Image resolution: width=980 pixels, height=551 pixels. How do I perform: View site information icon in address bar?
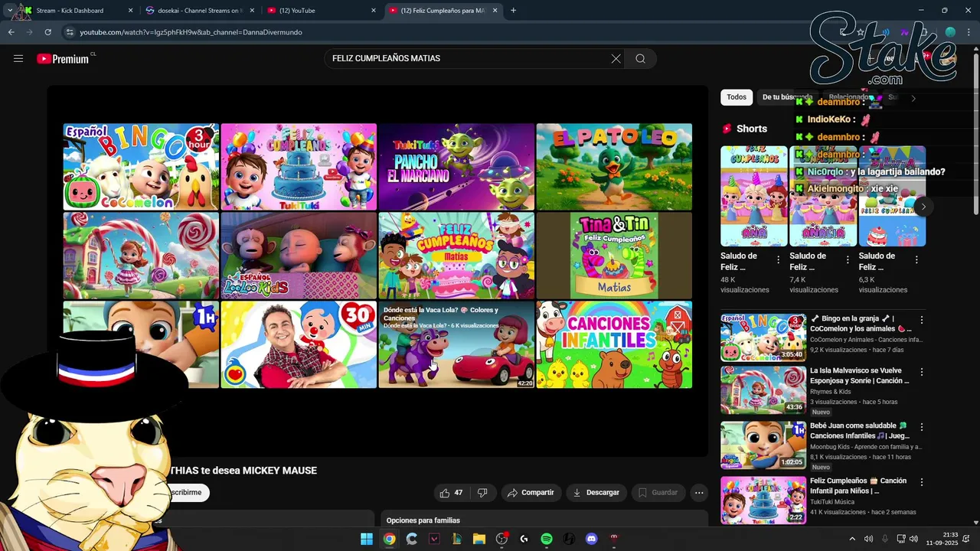(70, 32)
